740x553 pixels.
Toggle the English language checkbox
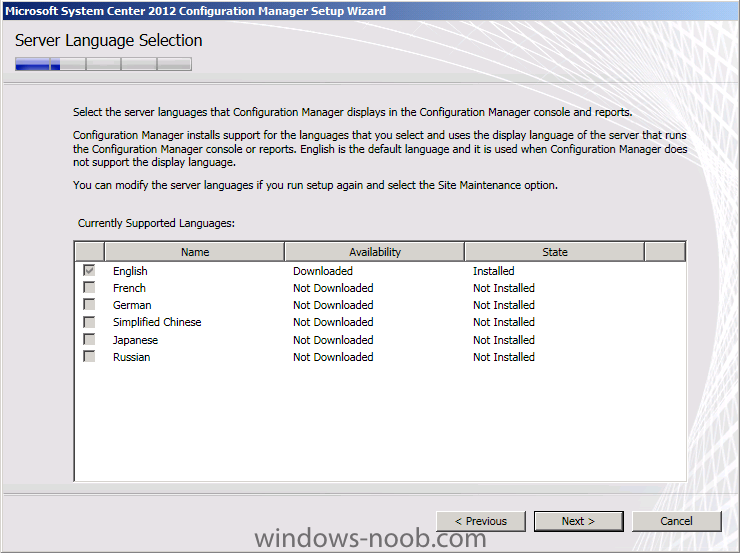89,270
